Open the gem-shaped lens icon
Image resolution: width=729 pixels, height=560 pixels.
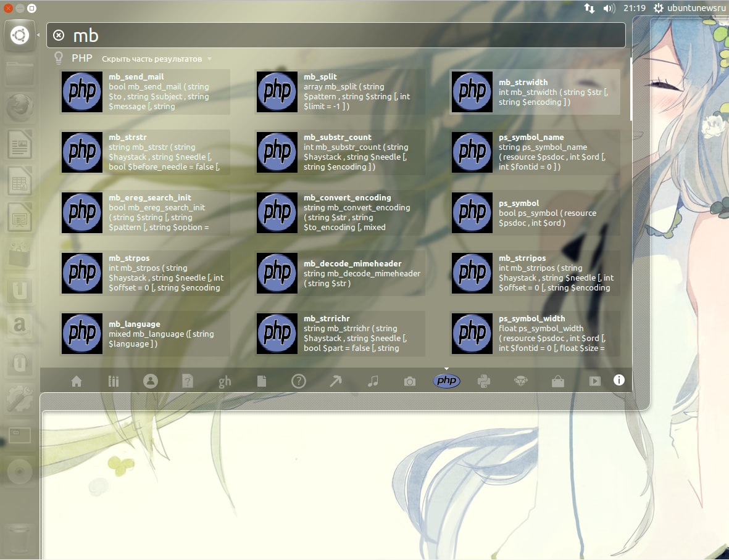tap(521, 381)
